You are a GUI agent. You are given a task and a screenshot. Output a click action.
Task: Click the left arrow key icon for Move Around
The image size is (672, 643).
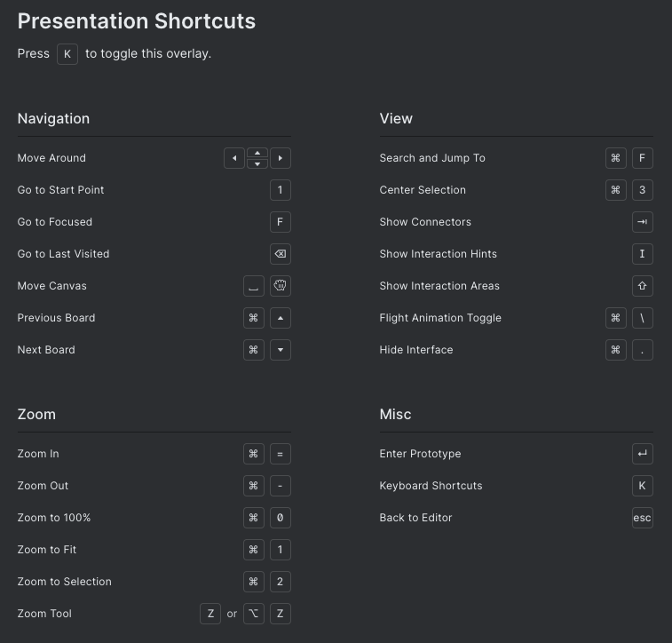point(234,158)
